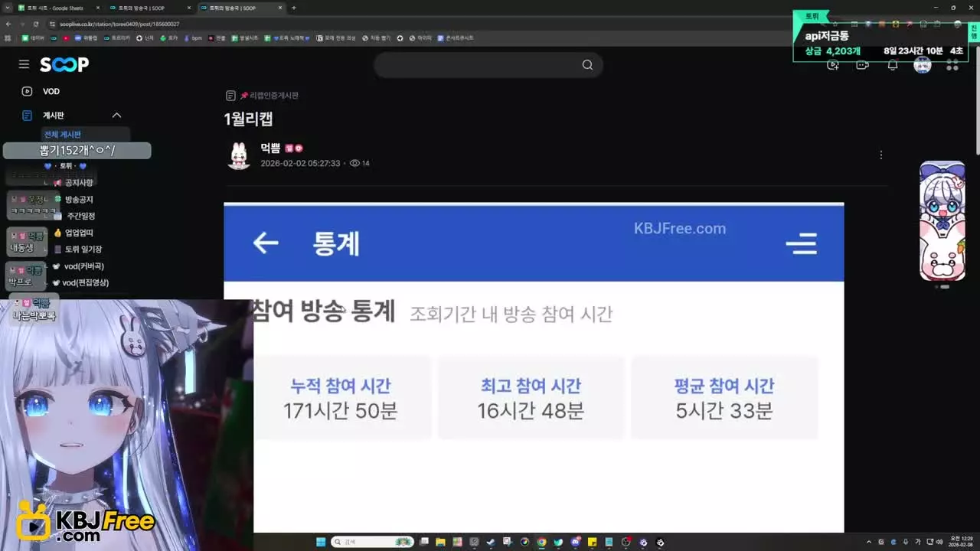Viewport: 980px width, 551px height.
Task: Open the VOD sidebar section
Action: pyautogui.click(x=51, y=91)
